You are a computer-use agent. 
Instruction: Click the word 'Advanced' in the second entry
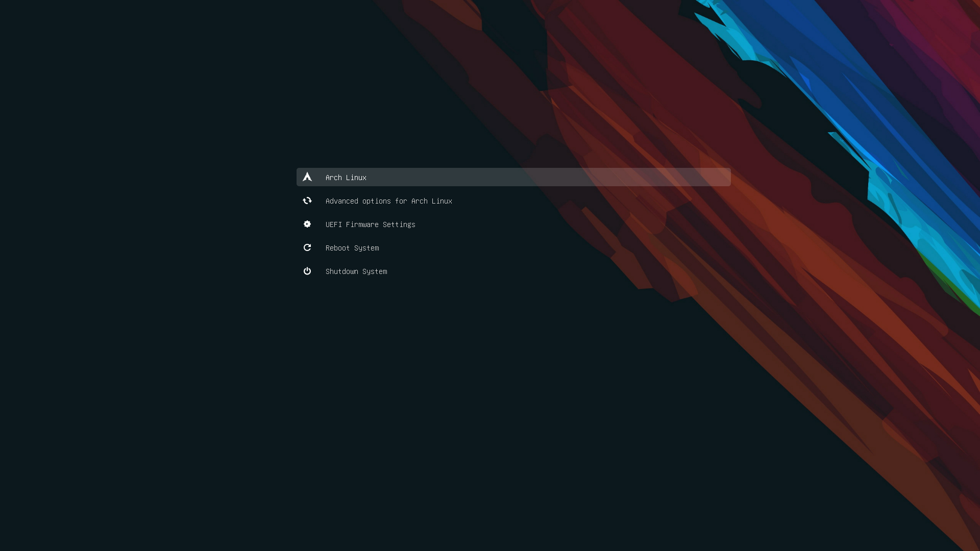[x=341, y=201]
